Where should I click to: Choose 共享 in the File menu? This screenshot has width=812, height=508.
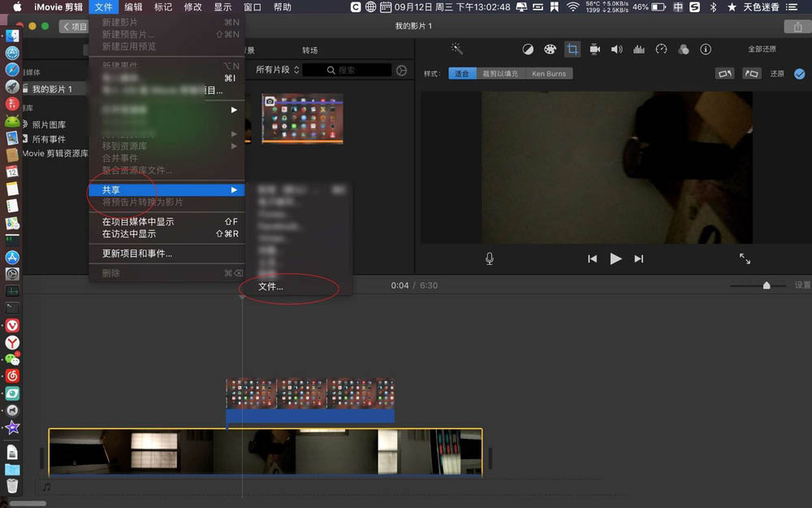pyautogui.click(x=166, y=189)
